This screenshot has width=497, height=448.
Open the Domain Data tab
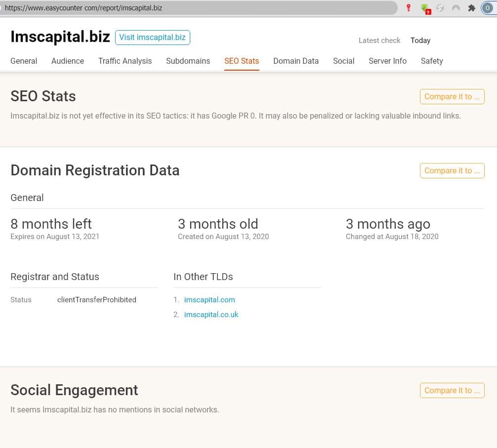(296, 61)
